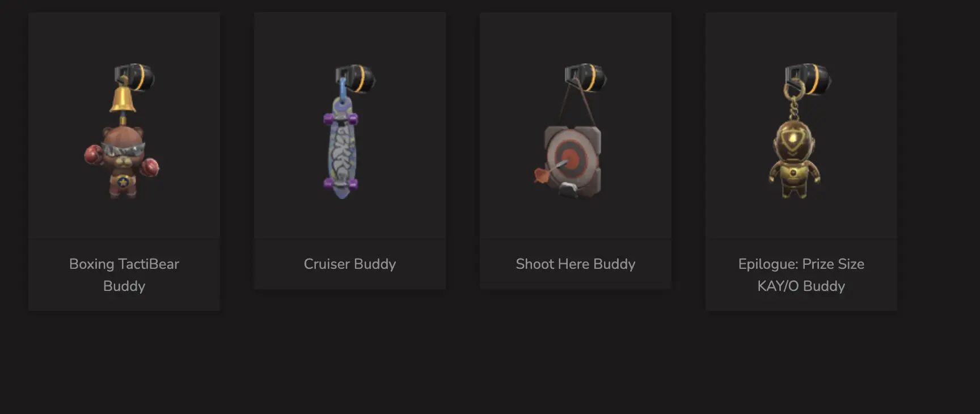This screenshot has height=414, width=980.
Task: Click the top purple wheels of the skateboard
Action: 341,119
